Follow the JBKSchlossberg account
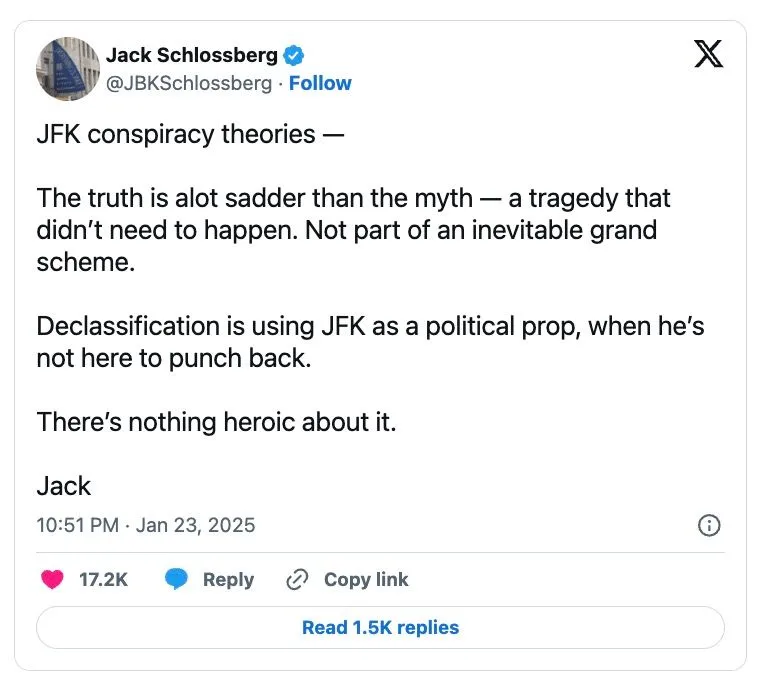Screen dimensions: 766x694 (x=320, y=83)
